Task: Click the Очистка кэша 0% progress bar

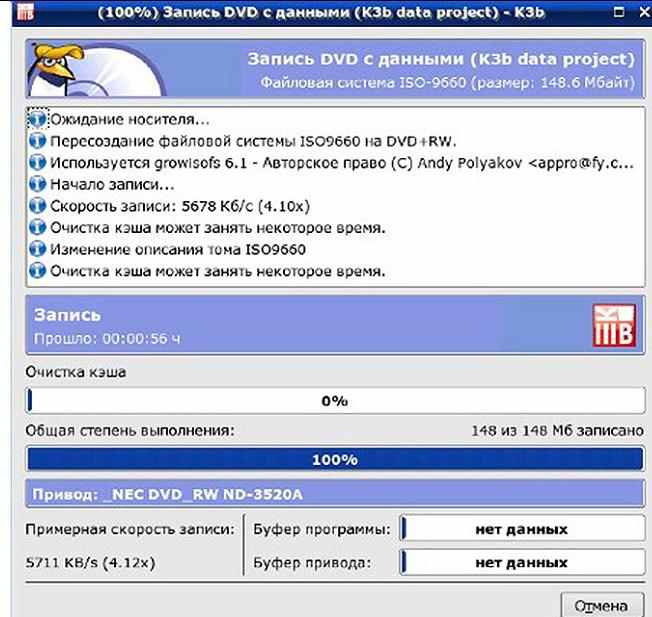Action: pyautogui.click(x=335, y=401)
